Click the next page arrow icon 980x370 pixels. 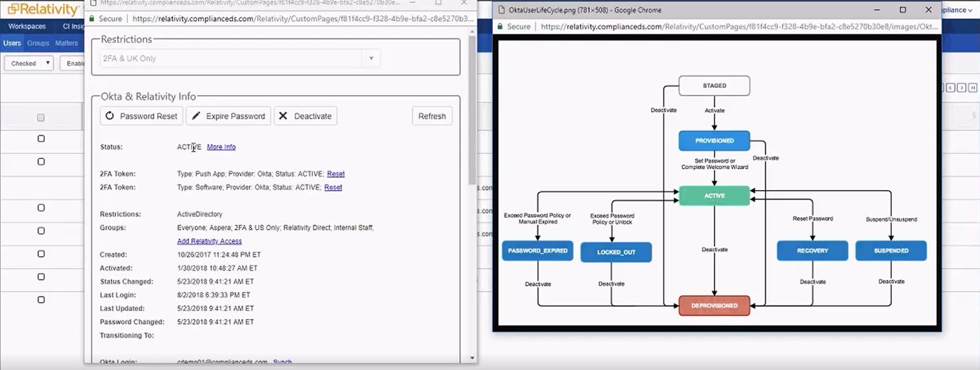961,87
